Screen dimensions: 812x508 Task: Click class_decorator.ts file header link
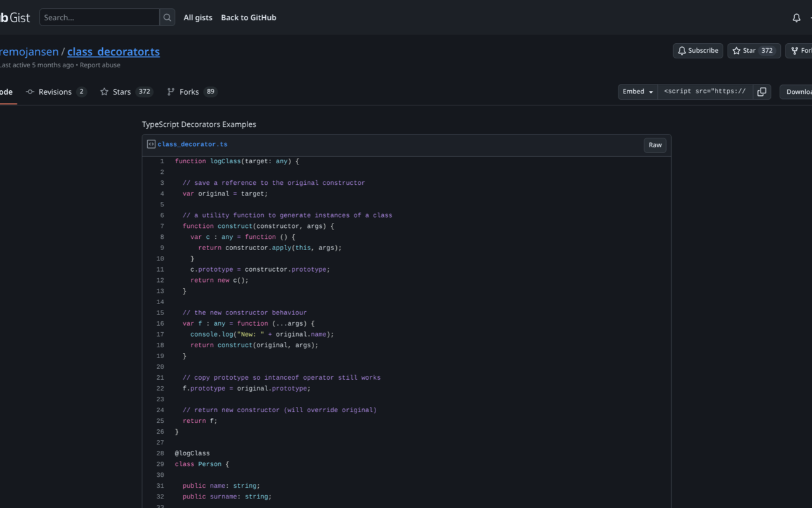(192, 145)
